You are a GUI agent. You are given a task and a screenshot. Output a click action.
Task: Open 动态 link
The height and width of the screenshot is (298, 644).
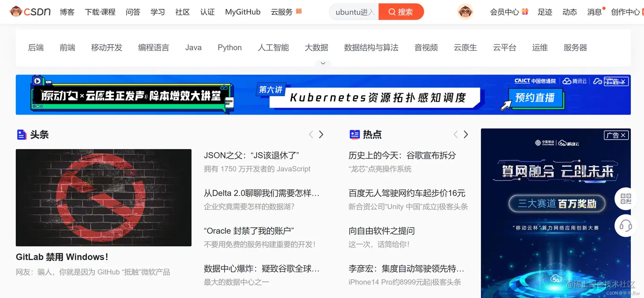point(569,12)
